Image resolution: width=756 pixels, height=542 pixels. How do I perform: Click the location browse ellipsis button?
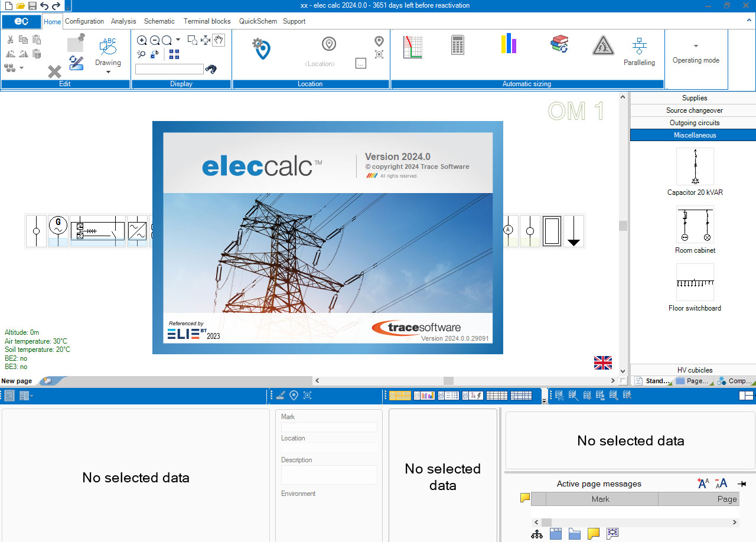[x=361, y=63]
